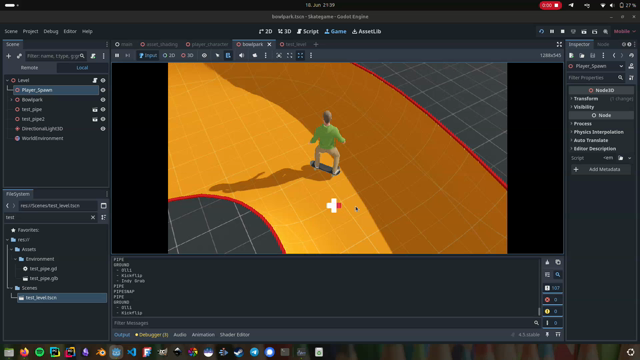Open the Debugger (3) bottom panel
Image resolution: width=640 pixels, height=360 pixels.
pos(152,335)
